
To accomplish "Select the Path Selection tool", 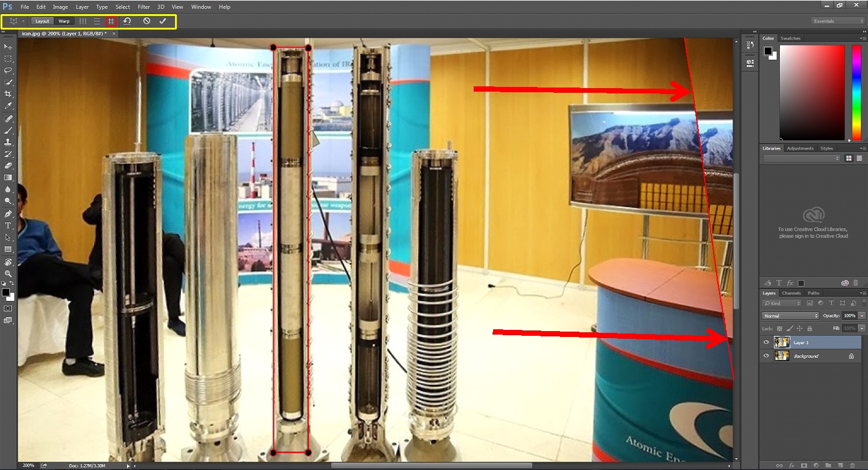I will point(8,238).
